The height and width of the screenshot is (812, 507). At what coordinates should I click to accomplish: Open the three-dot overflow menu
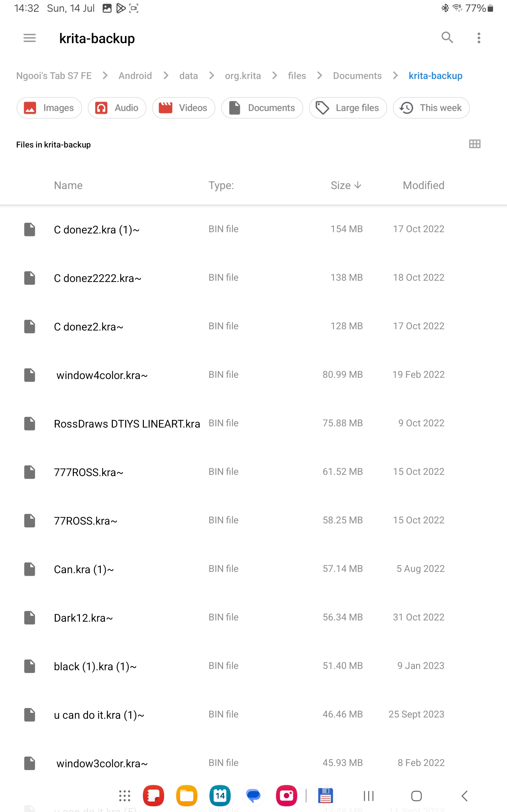[478, 38]
